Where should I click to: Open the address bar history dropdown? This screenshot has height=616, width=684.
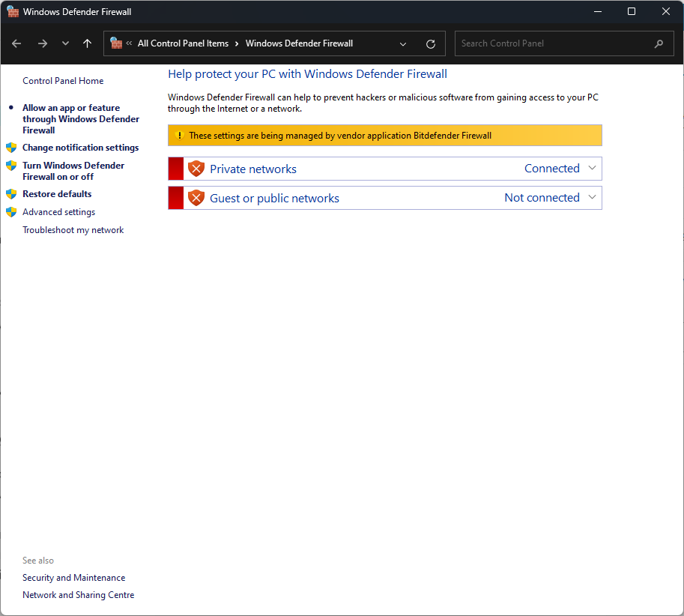pyautogui.click(x=403, y=43)
